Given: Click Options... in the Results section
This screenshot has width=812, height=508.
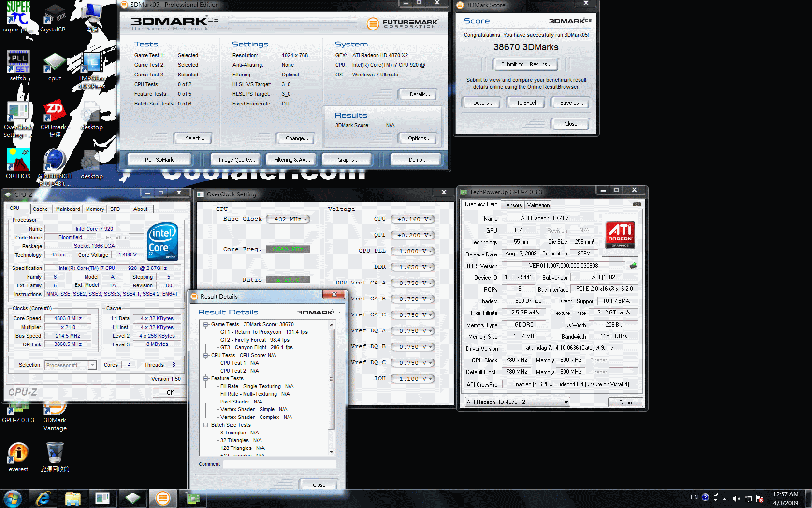Looking at the screenshot, I should [419, 138].
